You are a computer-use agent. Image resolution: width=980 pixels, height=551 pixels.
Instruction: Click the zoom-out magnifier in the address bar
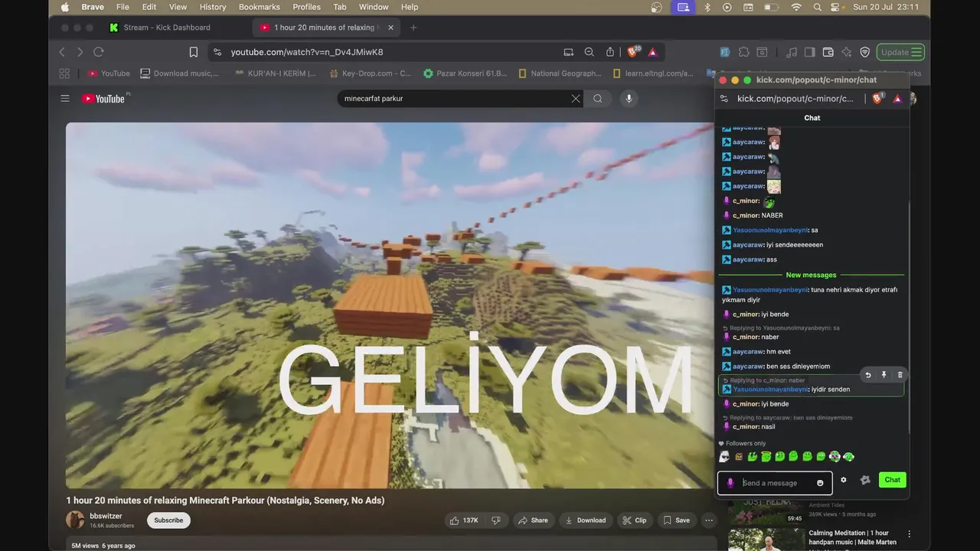(x=589, y=52)
